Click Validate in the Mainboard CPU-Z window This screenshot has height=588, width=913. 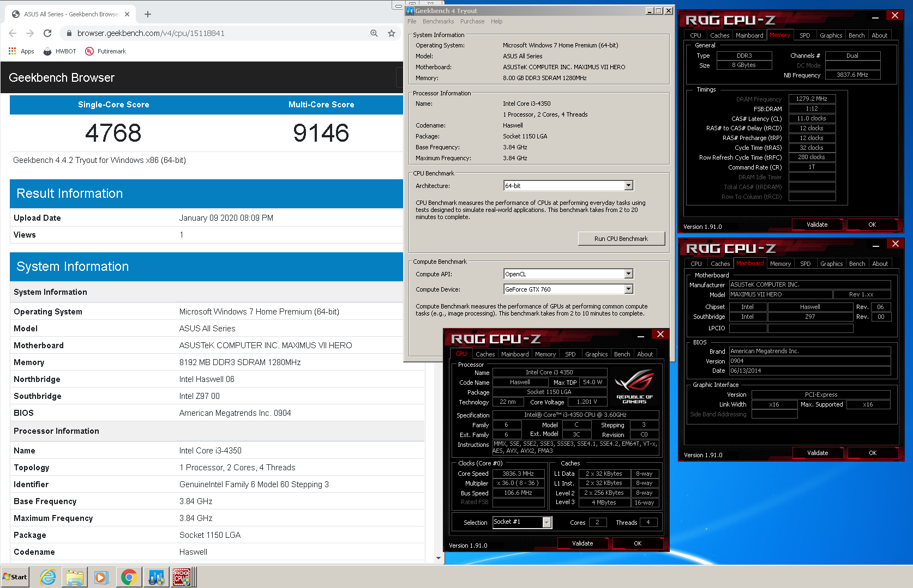point(818,453)
